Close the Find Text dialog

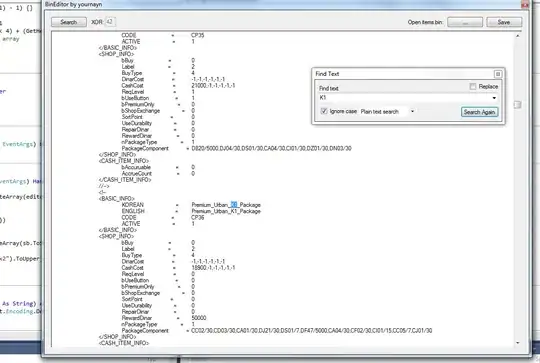tap(498, 74)
